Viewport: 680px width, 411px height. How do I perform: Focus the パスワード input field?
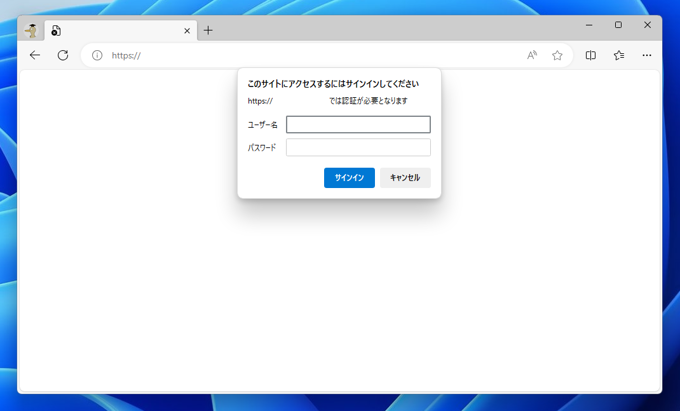tap(358, 147)
